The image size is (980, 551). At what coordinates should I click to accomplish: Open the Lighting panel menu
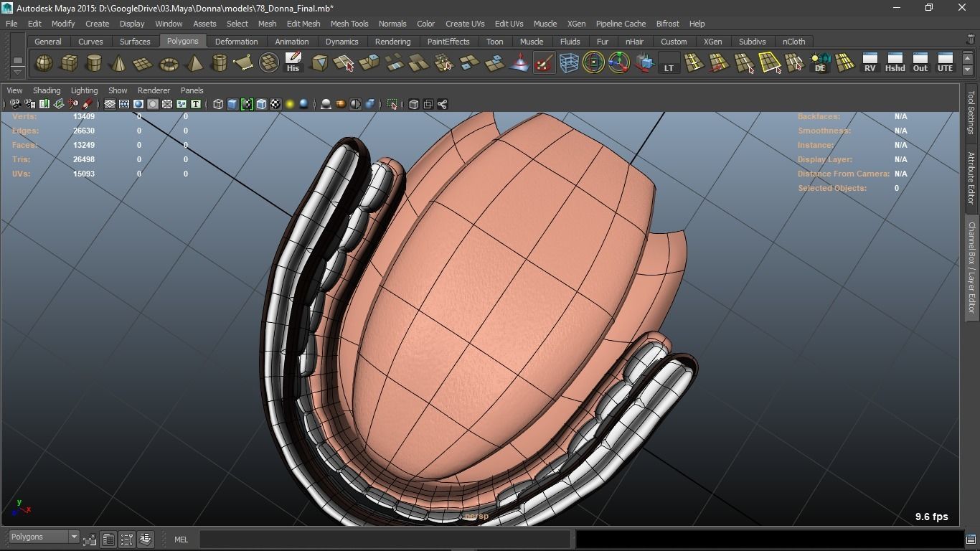[84, 90]
